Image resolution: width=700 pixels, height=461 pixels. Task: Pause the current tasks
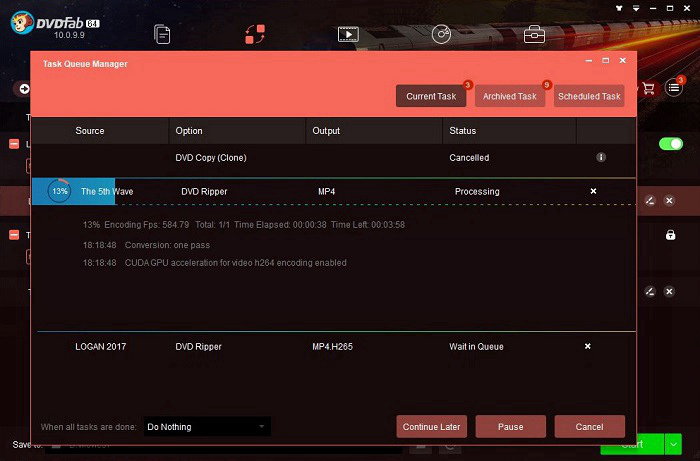pyautogui.click(x=510, y=427)
